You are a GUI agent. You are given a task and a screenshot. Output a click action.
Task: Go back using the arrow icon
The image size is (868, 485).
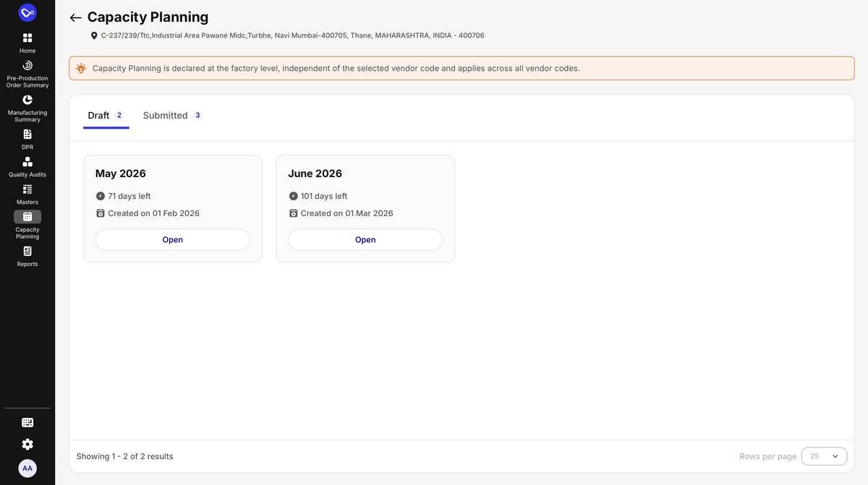point(75,17)
